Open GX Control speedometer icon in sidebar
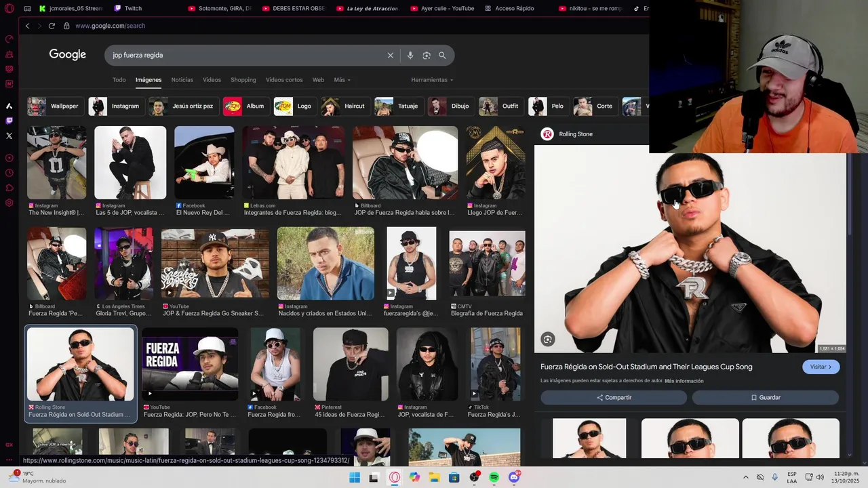This screenshot has height=488, width=868. click(9, 39)
